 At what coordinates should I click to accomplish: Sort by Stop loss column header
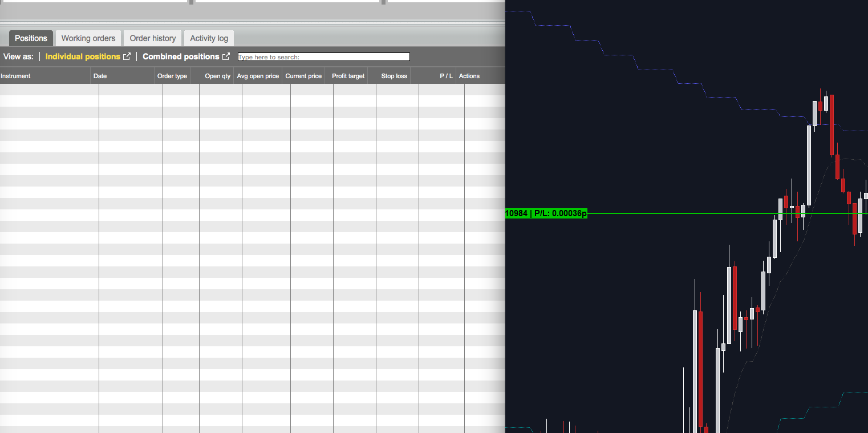(389, 76)
